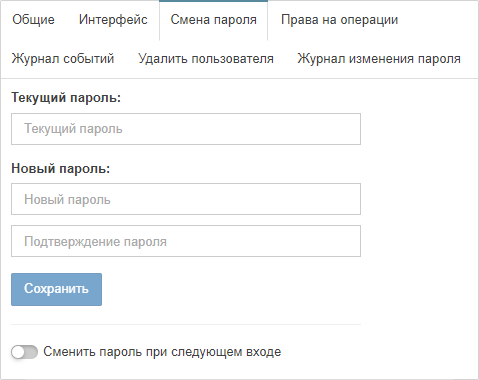The width and height of the screenshot is (479, 380).
Task: Click the blue active-tab indicator above Смена пароля
Action: coord(214,1)
